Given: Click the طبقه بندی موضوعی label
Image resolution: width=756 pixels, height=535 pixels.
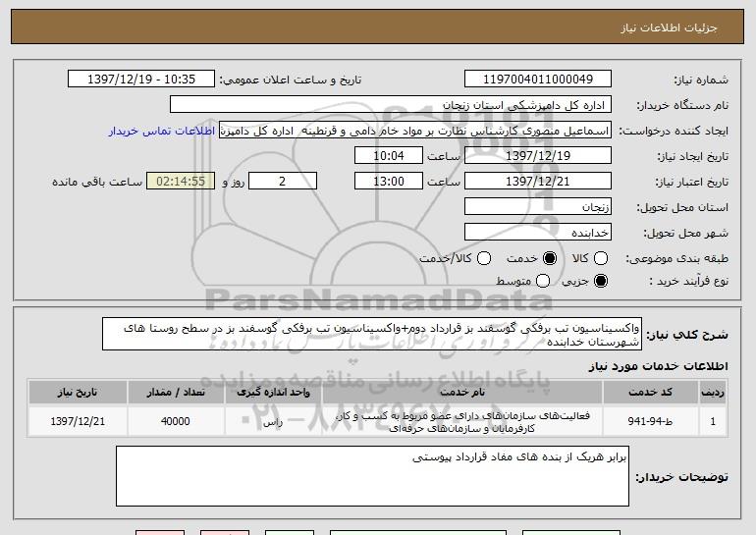Looking at the screenshot, I should [x=676, y=259].
